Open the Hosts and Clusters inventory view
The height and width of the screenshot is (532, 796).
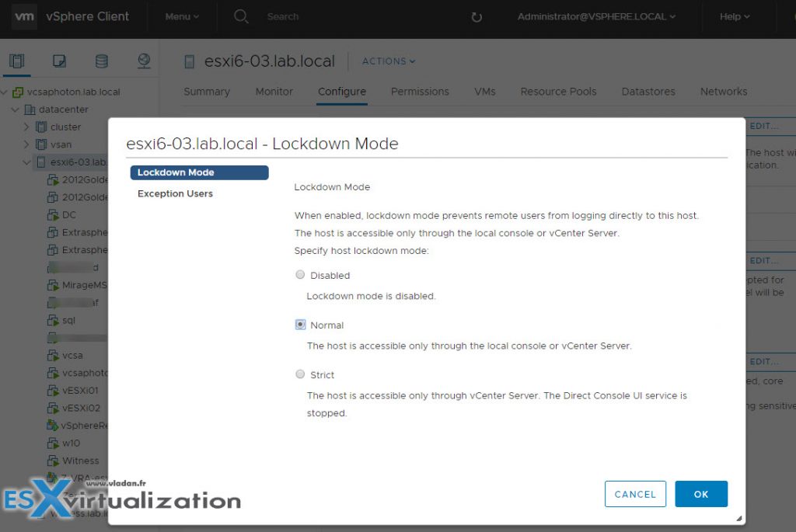(x=17, y=60)
